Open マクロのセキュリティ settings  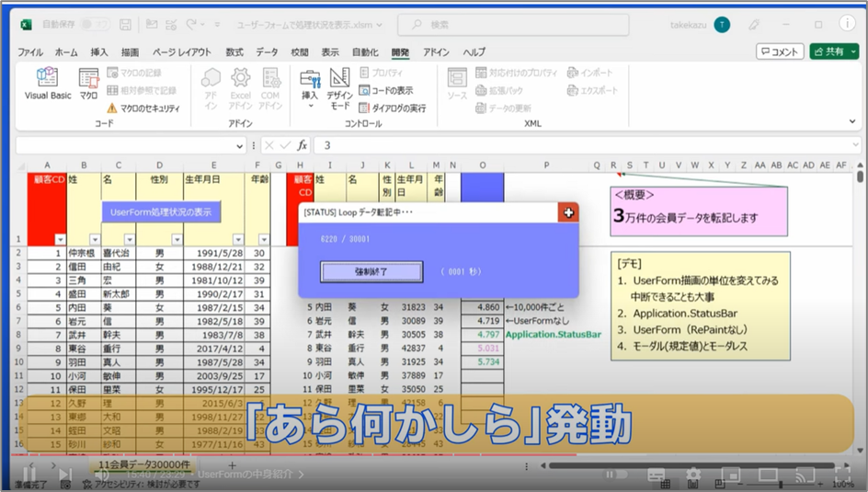[143, 108]
